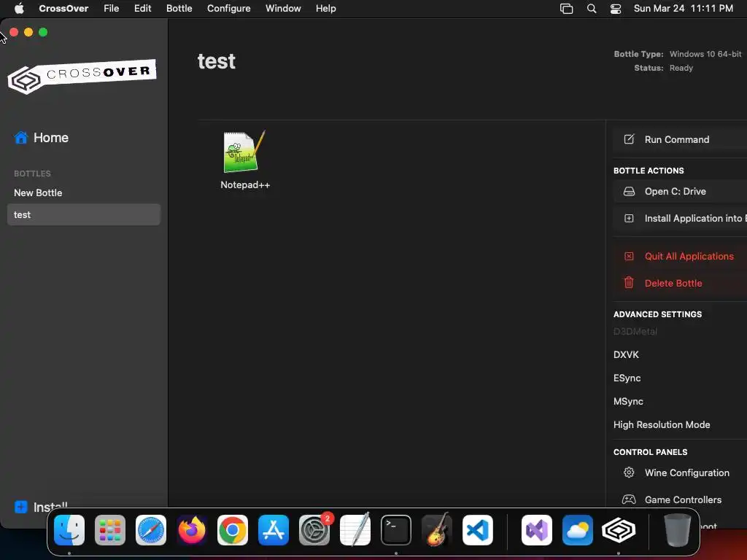The width and height of the screenshot is (747, 560).
Task: Open the Help menu
Action: [x=326, y=9]
